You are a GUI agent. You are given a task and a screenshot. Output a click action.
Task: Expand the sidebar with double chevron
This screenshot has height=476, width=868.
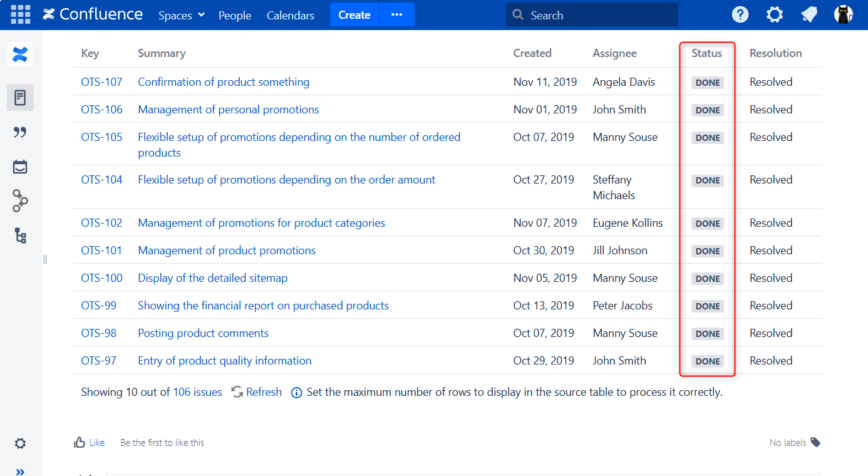click(20, 471)
